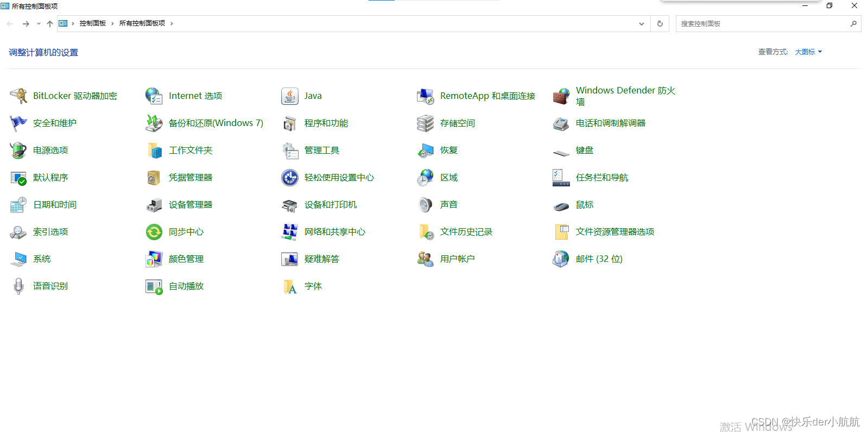868x432 pixels.
Task: Open the 索引选项 magnifier icon
Action: (18, 232)
